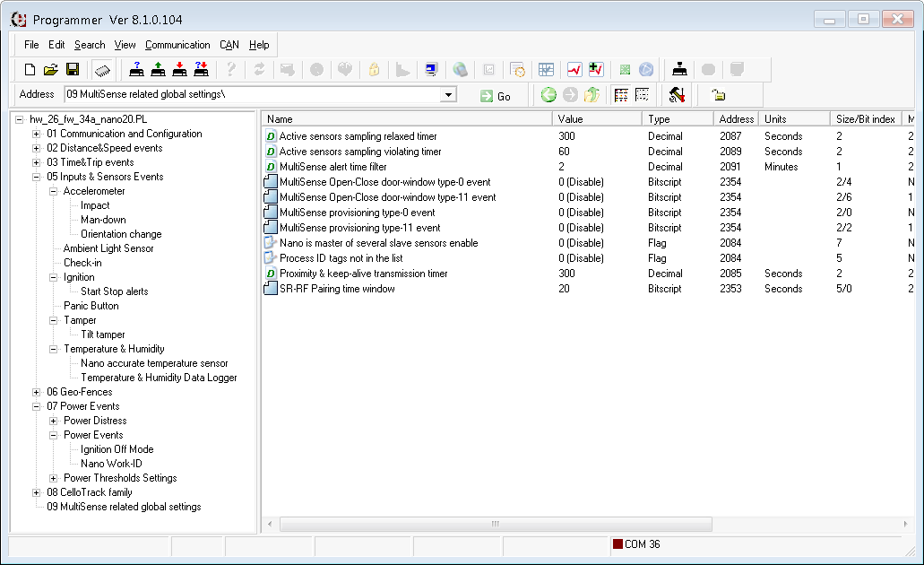The height and width of the screenshot is (565, 924).
Task: Sort by the Address column header
Action: (x=736, y=119)
